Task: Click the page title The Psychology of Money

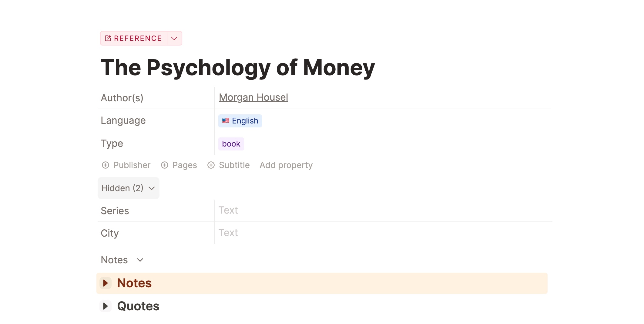Action: (x=238, y=67)
